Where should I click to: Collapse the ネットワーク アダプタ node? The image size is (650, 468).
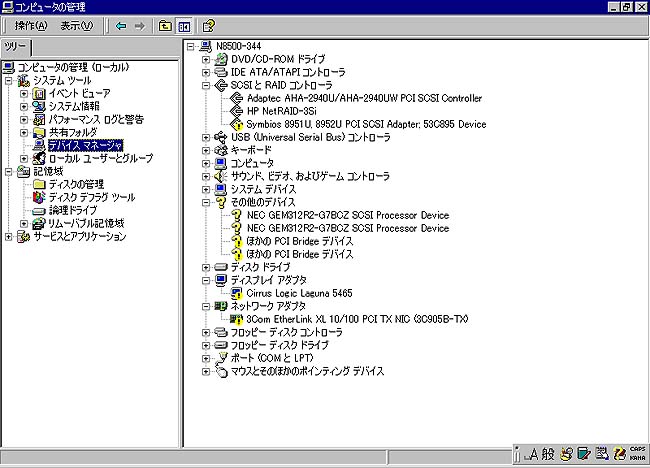click(x=206, y=306)
